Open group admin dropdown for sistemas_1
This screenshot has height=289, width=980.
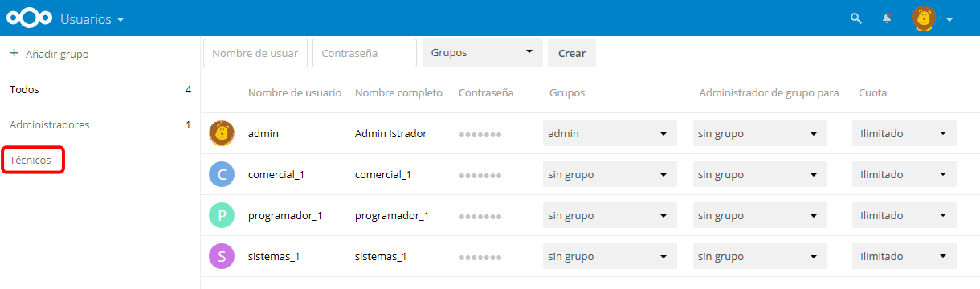click(760, 256)
